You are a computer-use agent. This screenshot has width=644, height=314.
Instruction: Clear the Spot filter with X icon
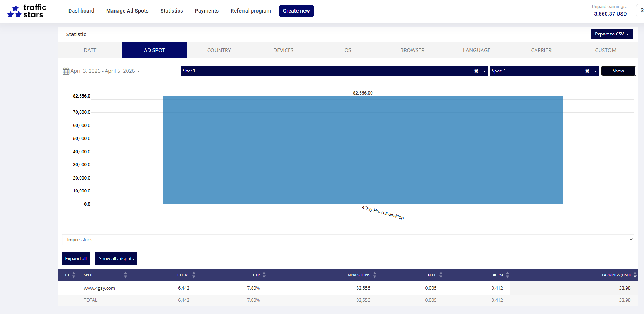pos(587,71)
